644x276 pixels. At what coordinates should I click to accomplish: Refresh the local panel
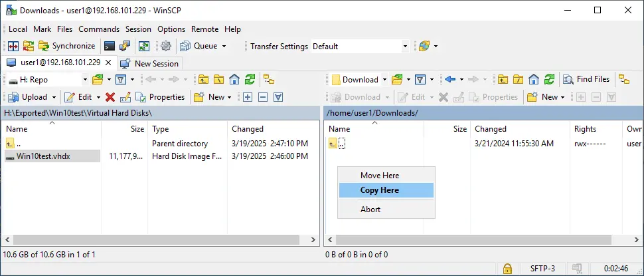coord(250,79)
